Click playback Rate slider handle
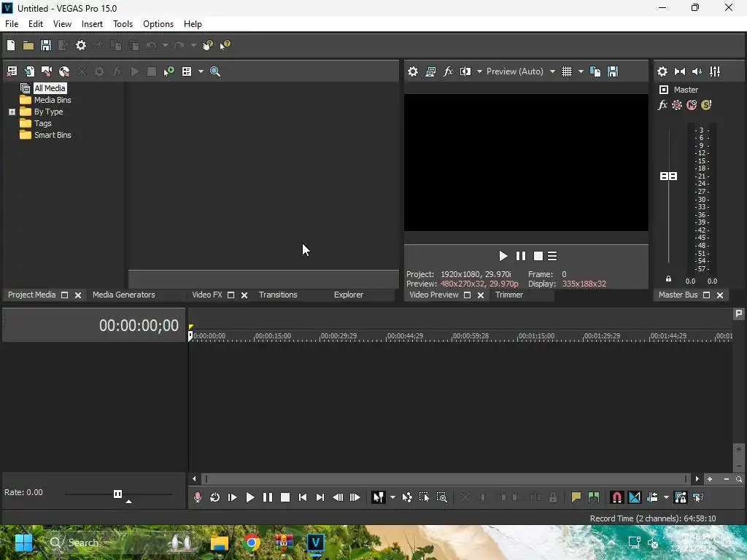The height and width of the screenshot is (560, 747). pos(117,494)
